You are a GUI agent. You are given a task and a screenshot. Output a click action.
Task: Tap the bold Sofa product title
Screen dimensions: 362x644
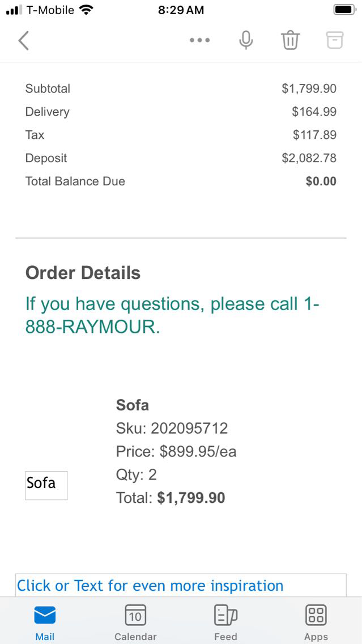click(133, 405)
